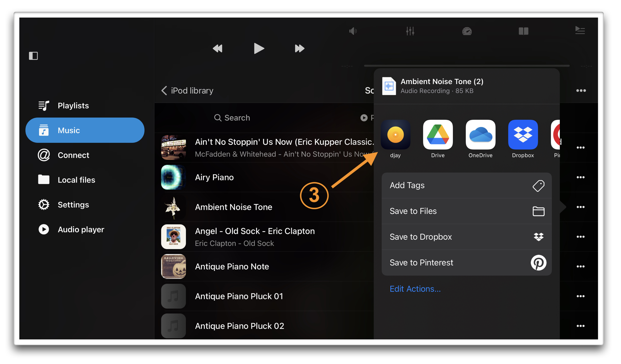
Task: Toggle the sidebar panel icon
Action: 33,56
